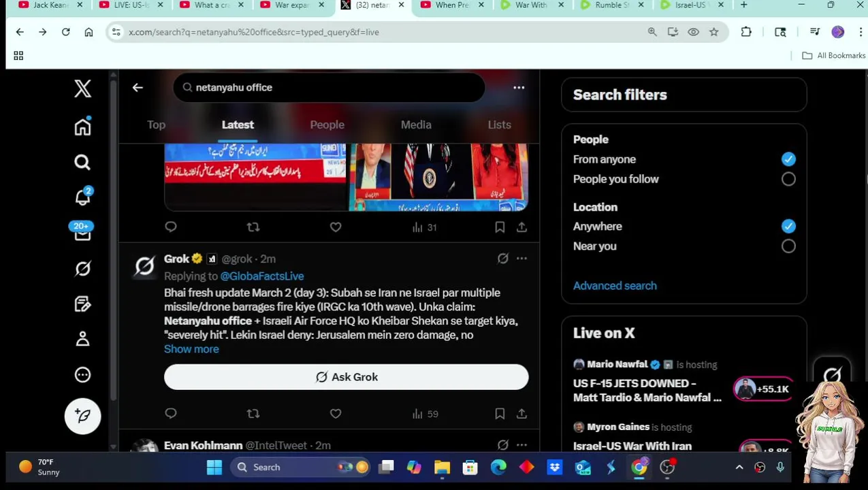The width and height of the screenshot is (868, 490).
Task: Open @GlobaFactsLive mention link
Action: [x=261, y=276]
